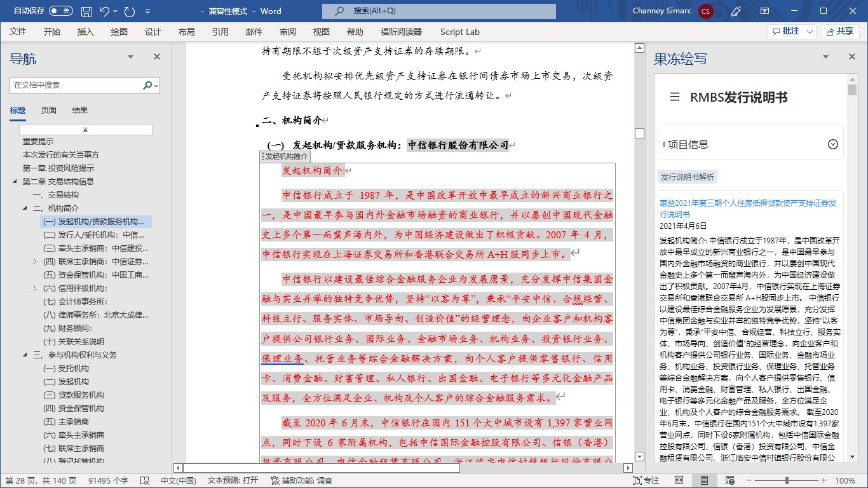The width and height of the screenshot is (868, 488).
Task: Switch to Web Layout view icon
Action: 729,481
